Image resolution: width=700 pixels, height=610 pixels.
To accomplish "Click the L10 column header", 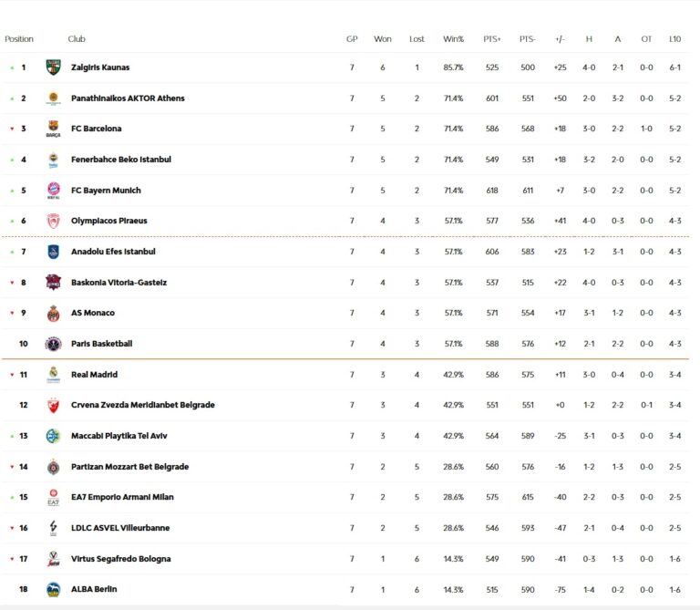I will [x=674, y=39].
